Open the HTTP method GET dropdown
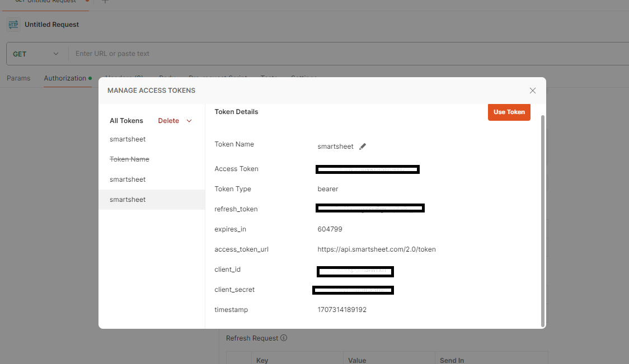Image resolution: width=629 pixels, height=364 pixels. (36, 54)
